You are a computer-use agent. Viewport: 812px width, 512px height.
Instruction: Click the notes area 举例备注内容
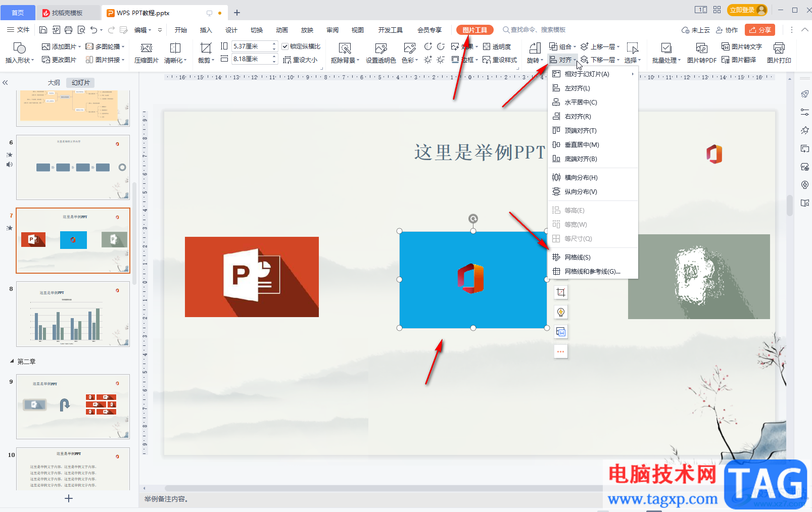click(167, 499)
